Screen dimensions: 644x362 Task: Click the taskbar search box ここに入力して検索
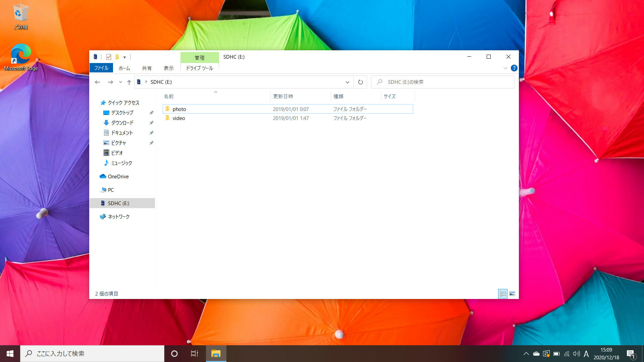pyautogui.click(x=92, y=354)
